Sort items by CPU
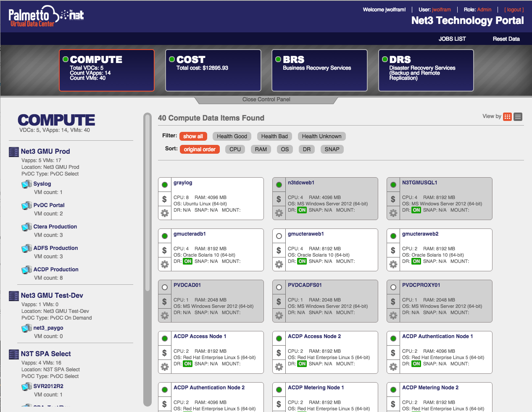The height and width of the screenshot is (412, 532). pos(235,149)
